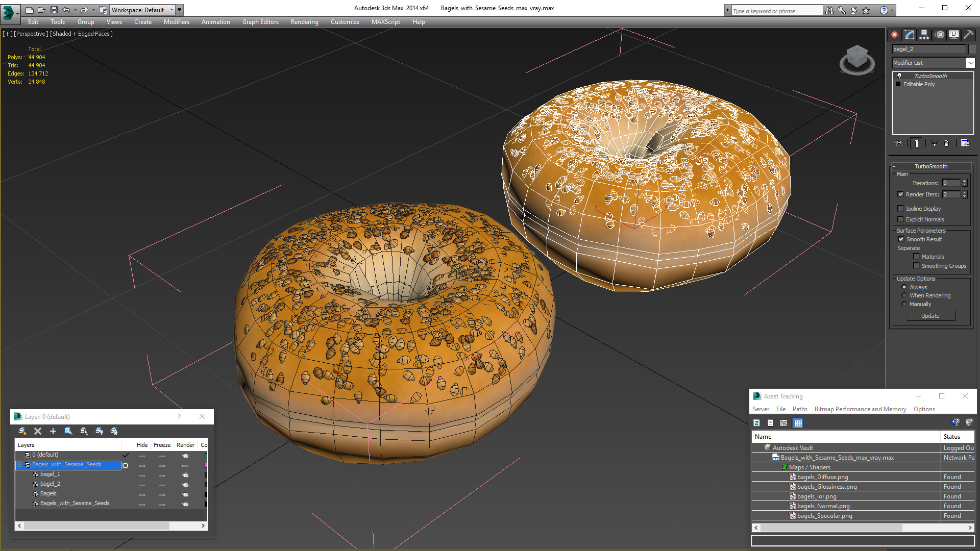This screenshot has height=551, width=980.
Task: Click Create New Layer icon
Action: click(x=22, y=431)
